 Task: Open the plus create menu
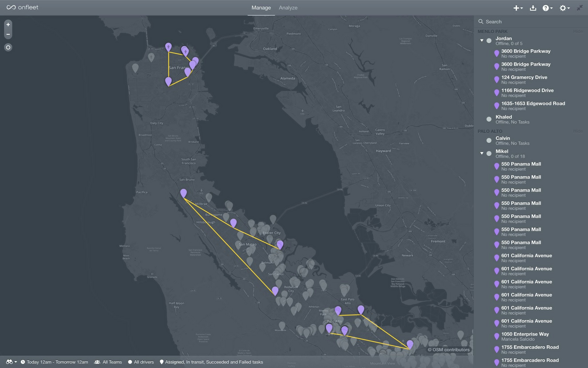(518, 8)
